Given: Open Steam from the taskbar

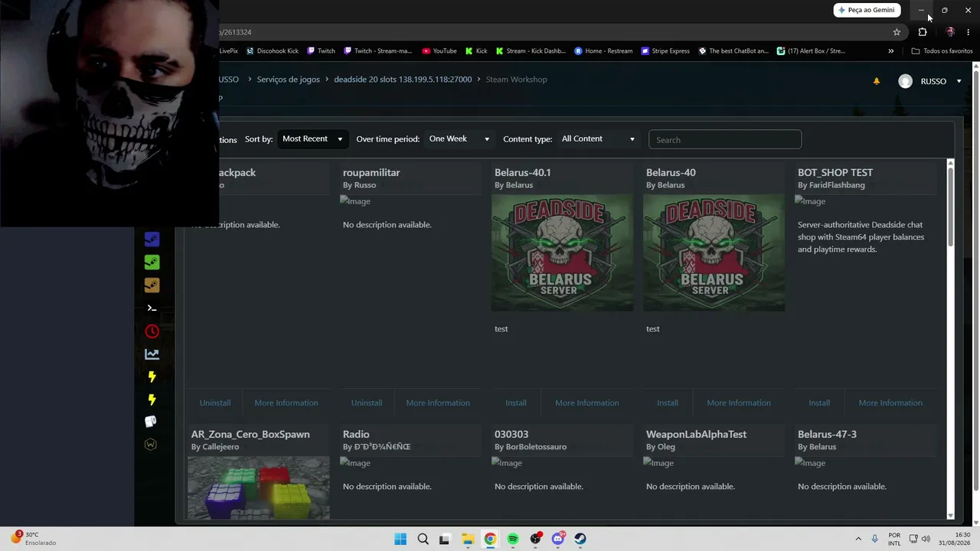Looking at the screenshot, I should pyautogui.click(x=580, y=539).
